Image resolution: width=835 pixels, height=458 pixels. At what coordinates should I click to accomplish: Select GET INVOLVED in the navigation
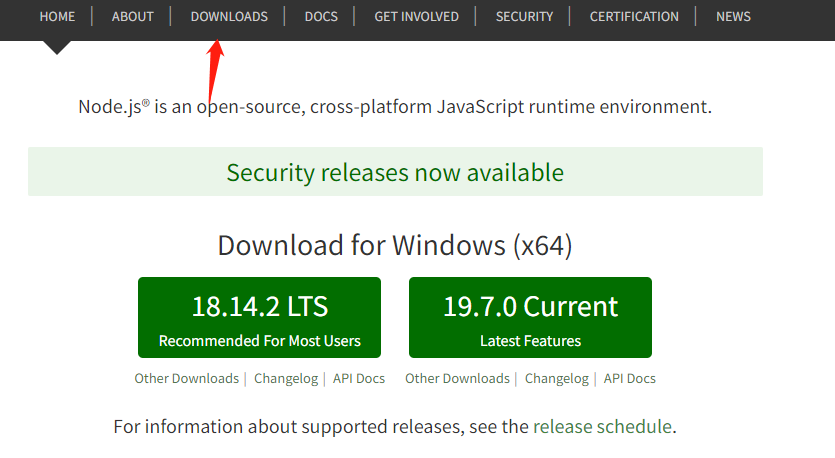click(416, 17)
